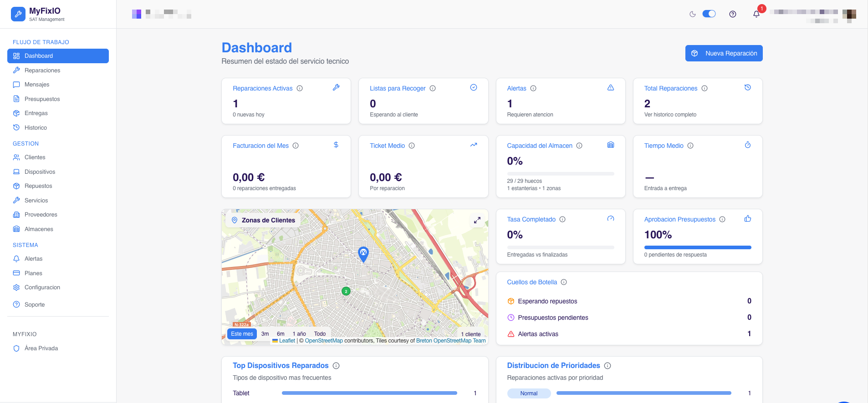
Task: Click info icon beside Top Dispositivos Reparados
Action: pyautogui.click(x=336, y=366)
